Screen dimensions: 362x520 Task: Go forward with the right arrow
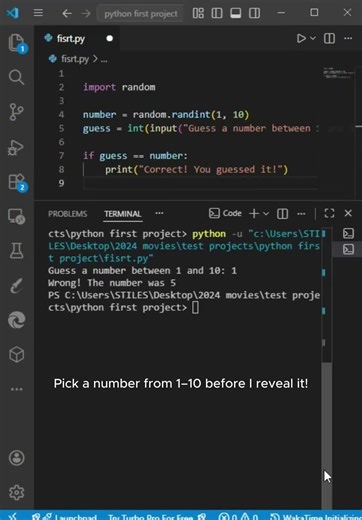(x=86, y=13)
